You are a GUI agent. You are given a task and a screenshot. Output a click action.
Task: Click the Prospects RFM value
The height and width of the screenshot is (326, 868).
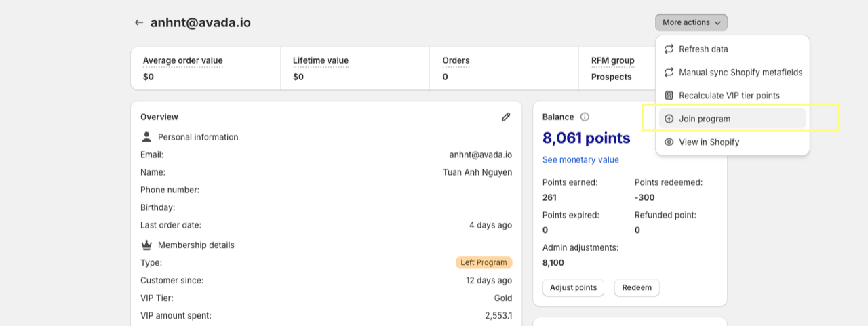click(x=611, y=77)
